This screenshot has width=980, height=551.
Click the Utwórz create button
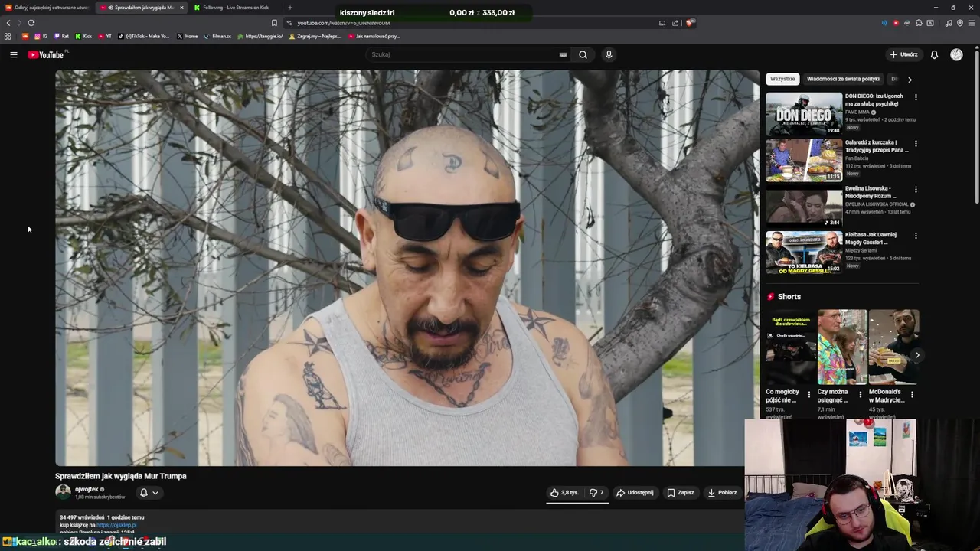coord(903,54)
